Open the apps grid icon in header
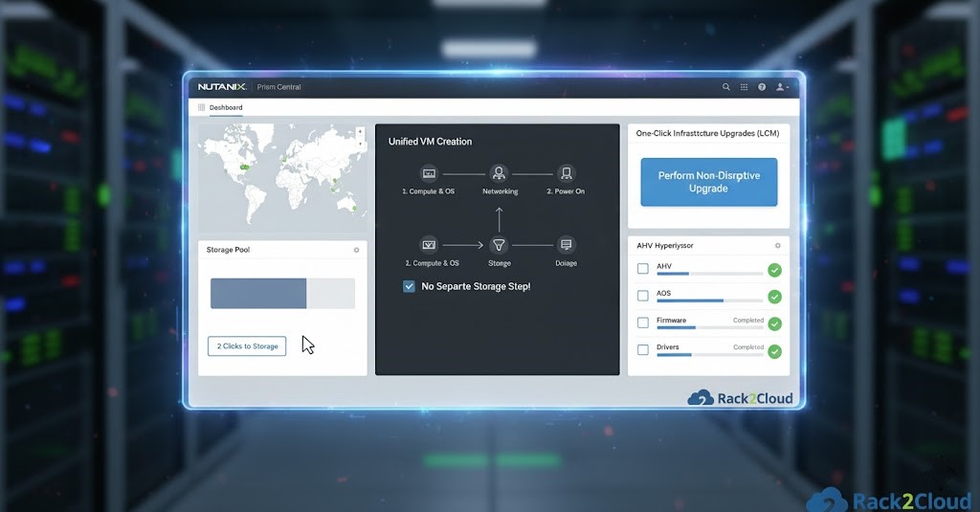This screenshot has width=980, height=512. pos(744,87)
